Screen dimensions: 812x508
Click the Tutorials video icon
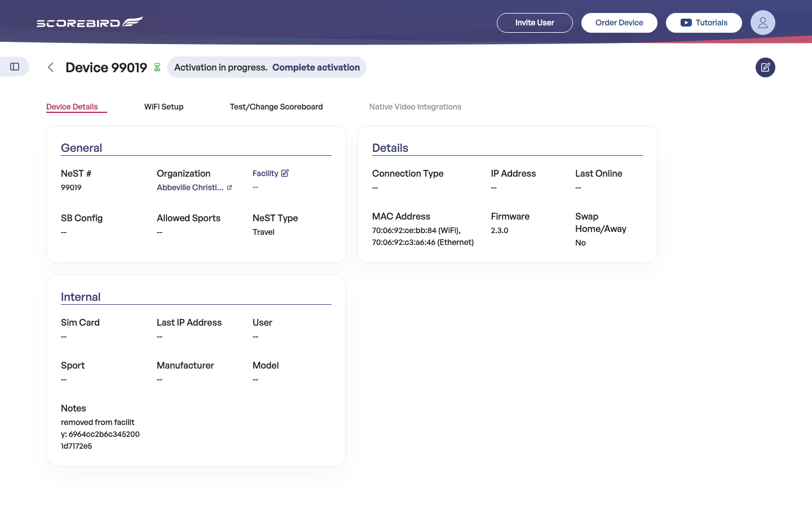pyautogui.click(x=686, y=23)
